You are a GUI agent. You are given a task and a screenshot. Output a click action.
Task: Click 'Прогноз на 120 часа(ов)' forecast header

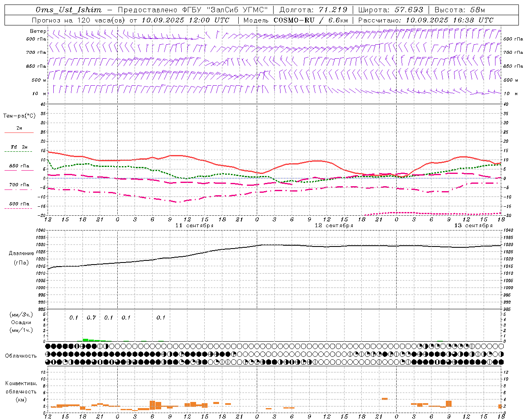(79, 20)
